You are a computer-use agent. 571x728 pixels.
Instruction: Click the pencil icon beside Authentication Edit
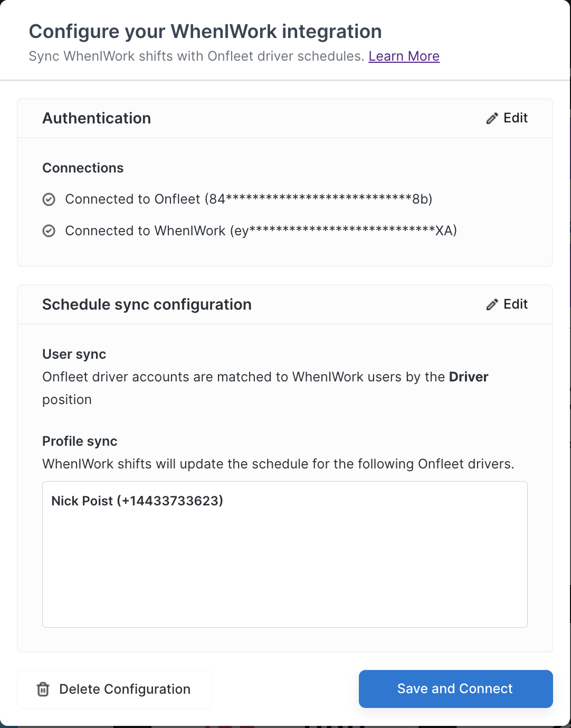492,118
